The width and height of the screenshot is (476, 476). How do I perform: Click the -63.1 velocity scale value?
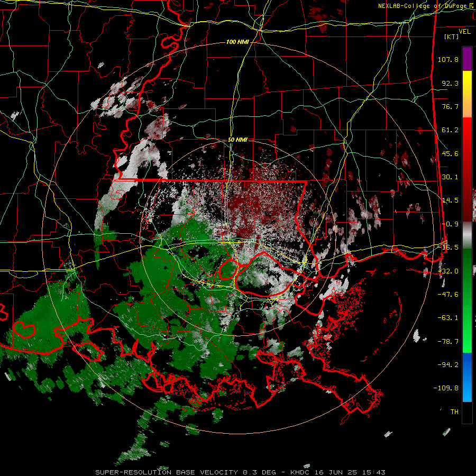click(448, 318)
